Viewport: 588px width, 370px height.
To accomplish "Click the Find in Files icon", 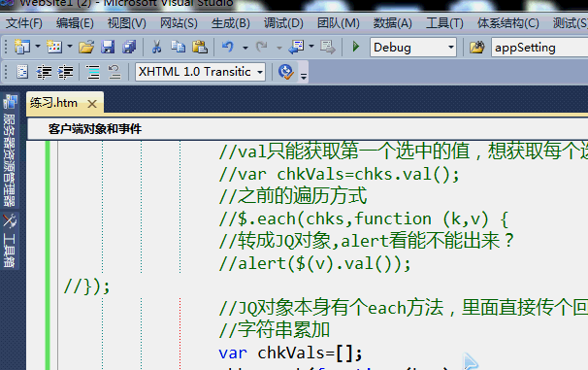I will click(x=477, y=48).
